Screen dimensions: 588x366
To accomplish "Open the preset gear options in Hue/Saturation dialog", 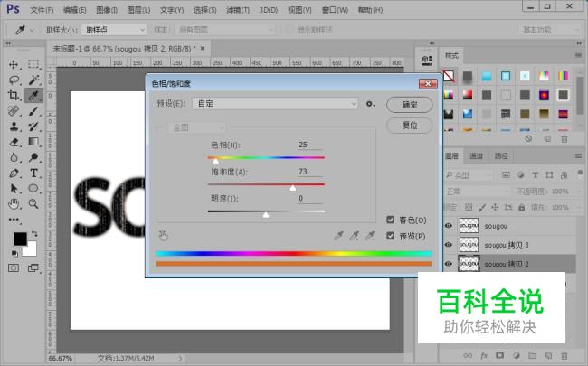I will point(371,104).
